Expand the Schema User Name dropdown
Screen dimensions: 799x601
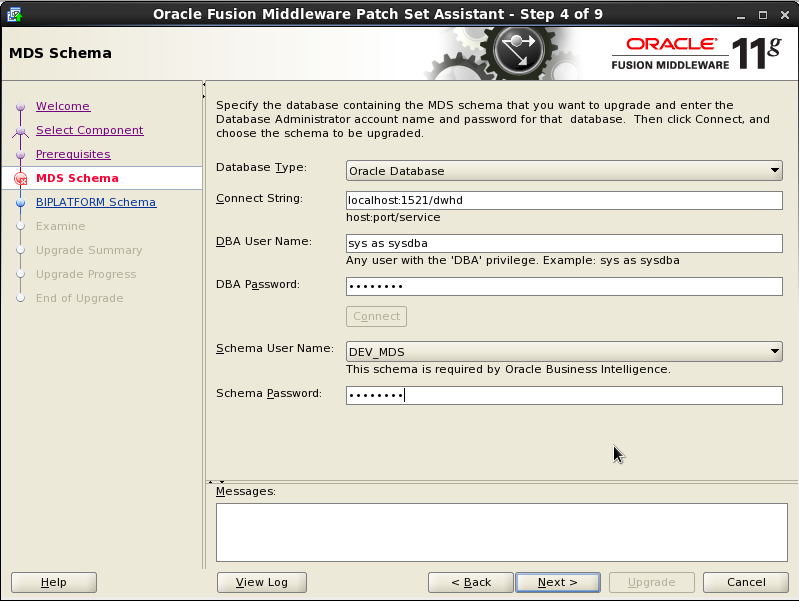(564, 352)
